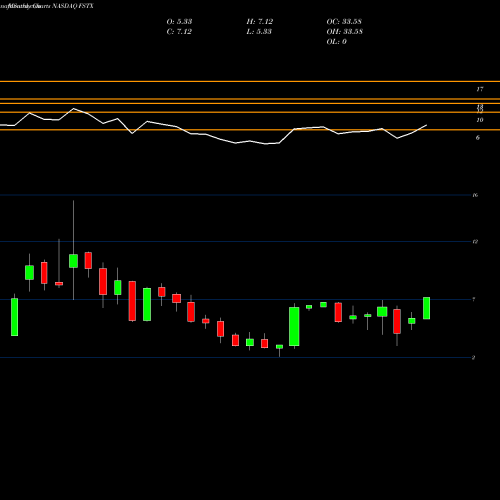Select the close value C: 7.12
This screenshot has height=500, width=500.
pos(179,32)
